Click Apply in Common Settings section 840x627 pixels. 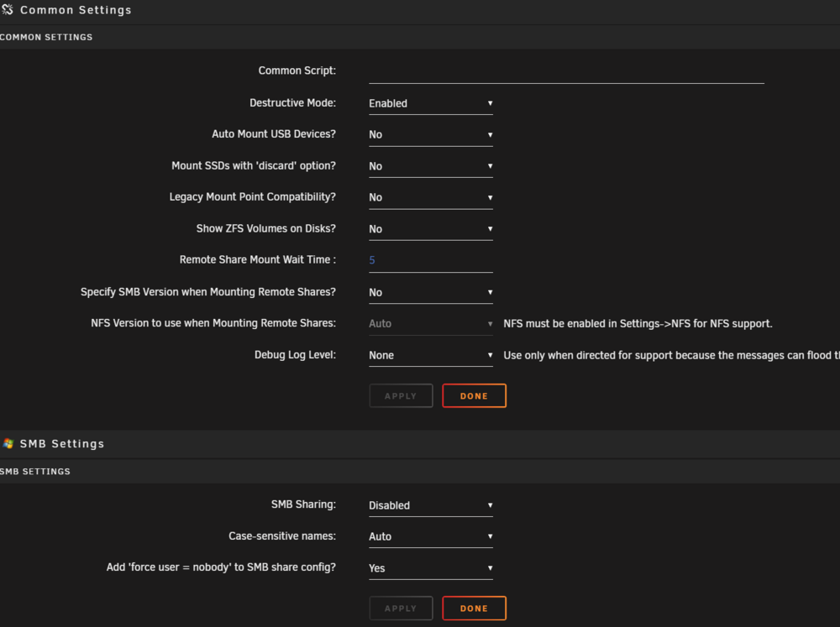(x=401, y=395)
